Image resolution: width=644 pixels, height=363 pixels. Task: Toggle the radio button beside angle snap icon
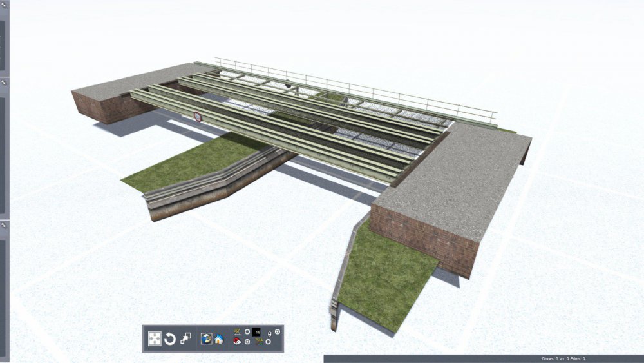click(247, 332)
